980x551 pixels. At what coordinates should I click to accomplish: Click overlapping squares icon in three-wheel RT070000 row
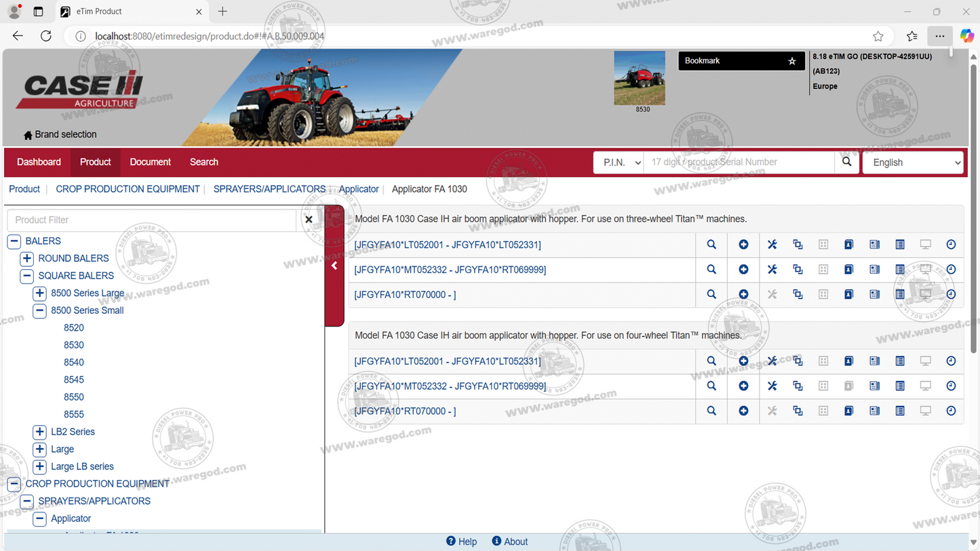coord(798,295)
